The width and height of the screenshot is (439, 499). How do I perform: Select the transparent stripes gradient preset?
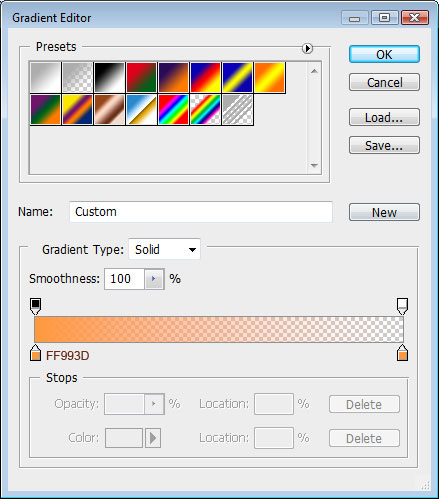[237, 109]
